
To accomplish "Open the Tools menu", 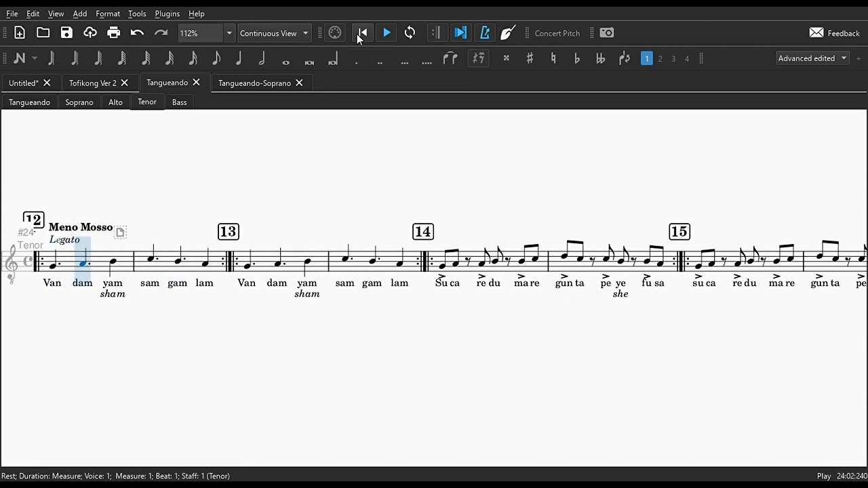I will pyautogui.click(x=137, y=14).
